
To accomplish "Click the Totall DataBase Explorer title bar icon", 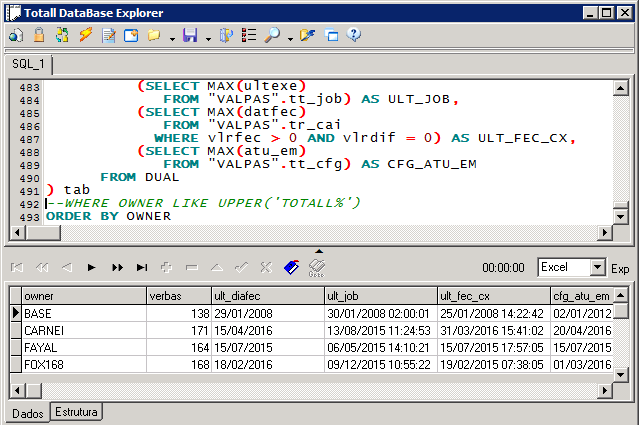I will coord(13,13).
